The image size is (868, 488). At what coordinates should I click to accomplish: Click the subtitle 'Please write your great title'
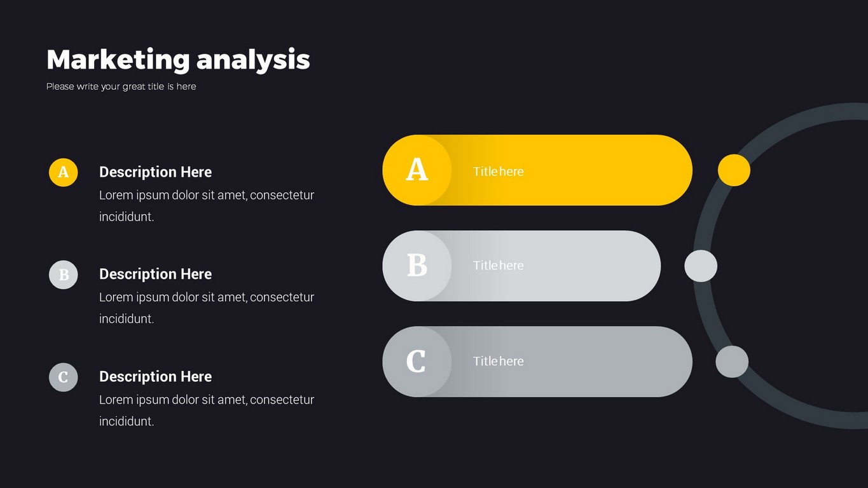[121, 86]
